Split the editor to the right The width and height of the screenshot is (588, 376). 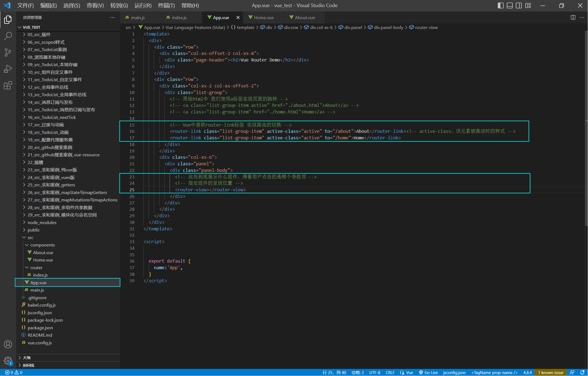pos(573,17)
